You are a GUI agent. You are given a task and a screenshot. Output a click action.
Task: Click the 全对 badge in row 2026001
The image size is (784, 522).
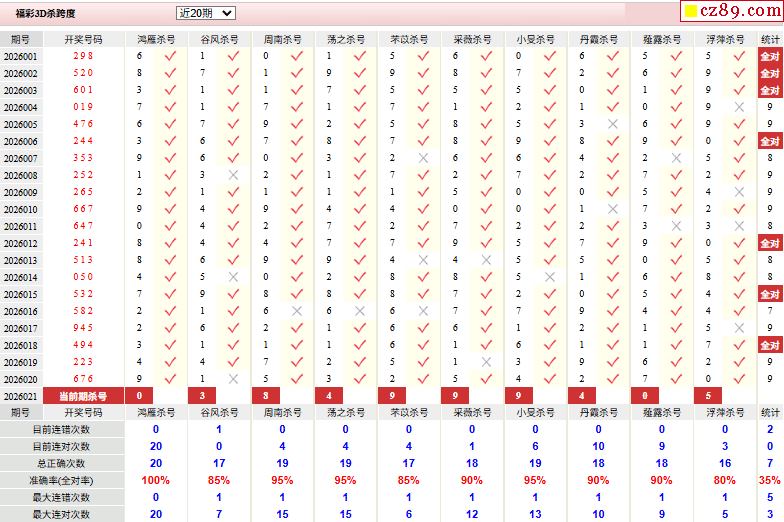click(770, 56)
